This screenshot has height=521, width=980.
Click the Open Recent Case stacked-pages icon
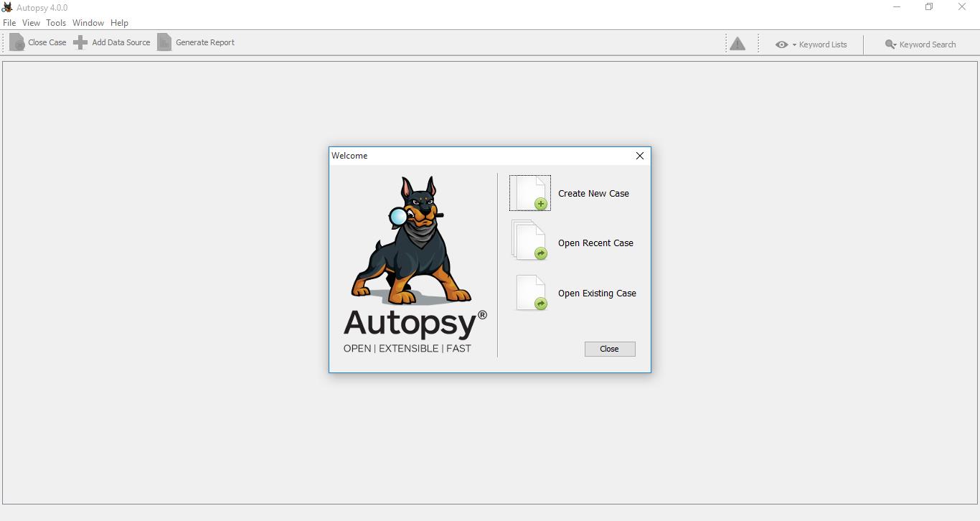coord(530,240)
